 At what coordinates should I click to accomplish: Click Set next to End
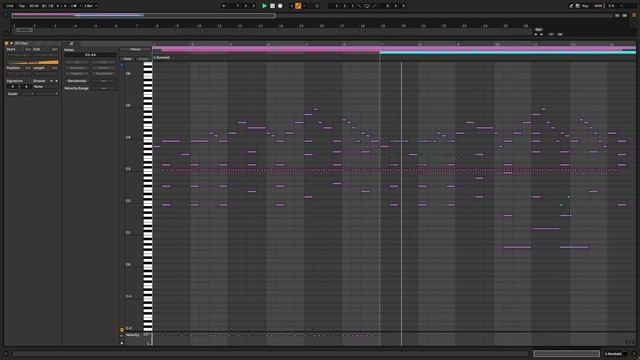pos(54,49)
